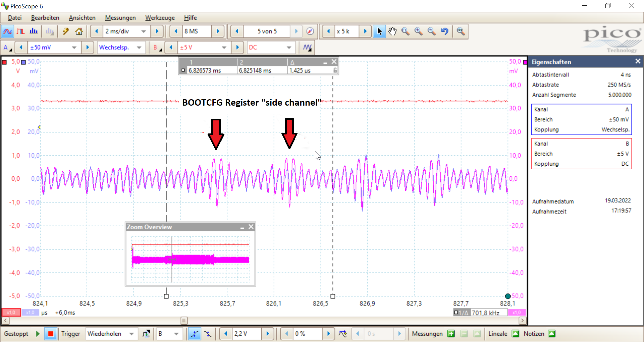Image resolution: width=644 pixels, height=342 pixels.
Task: Click the horizontal scrollbar thumb
Action: (184, 321)
